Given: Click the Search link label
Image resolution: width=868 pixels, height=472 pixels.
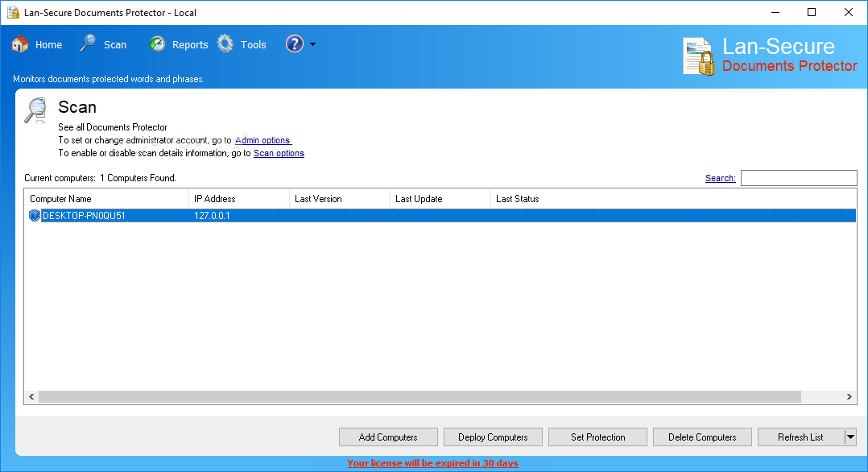Looking at the screenshot, I should point(720,178).
